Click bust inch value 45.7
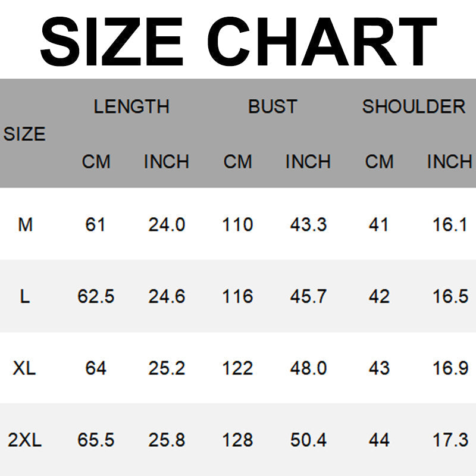Viewport: 476px width, 476px height. pos(308,296)
